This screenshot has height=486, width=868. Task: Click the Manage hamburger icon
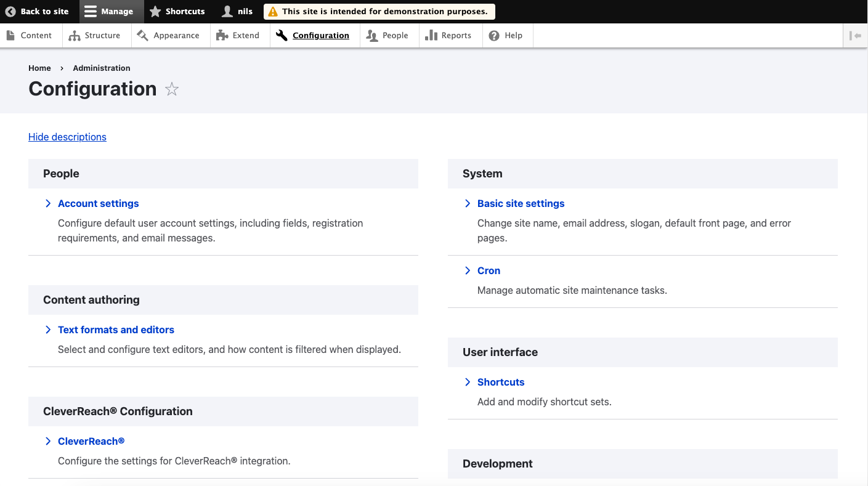pyautogui.click(x=91, y=11)
